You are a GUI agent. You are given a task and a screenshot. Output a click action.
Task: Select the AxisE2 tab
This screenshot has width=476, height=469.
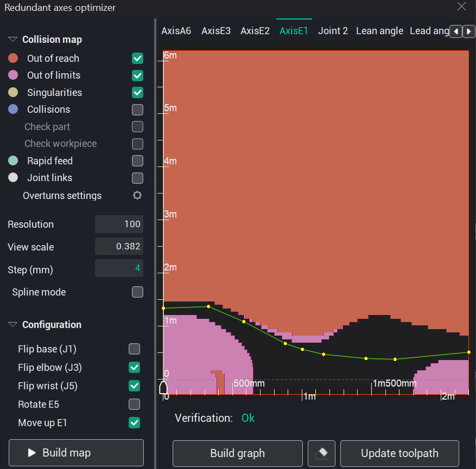click(x=255, y=31)
